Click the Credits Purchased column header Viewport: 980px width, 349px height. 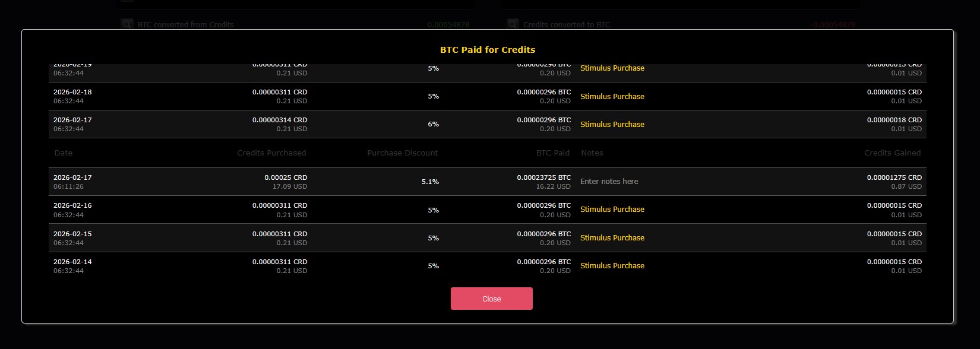[x=271, y=153]
